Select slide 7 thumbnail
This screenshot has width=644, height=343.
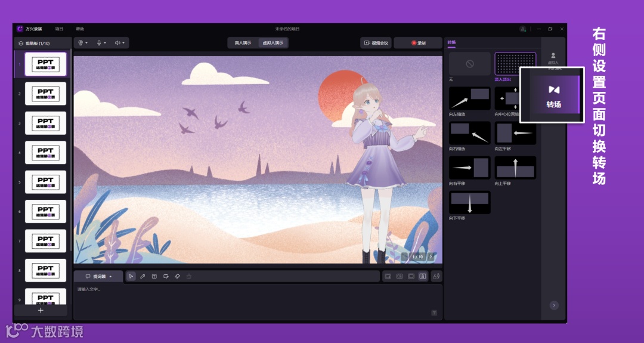(45, 241)
